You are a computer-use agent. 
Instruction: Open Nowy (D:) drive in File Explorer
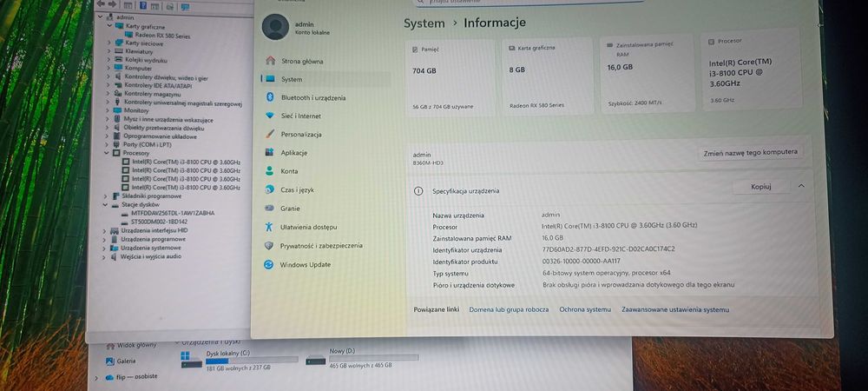click(x=362, y=358)
